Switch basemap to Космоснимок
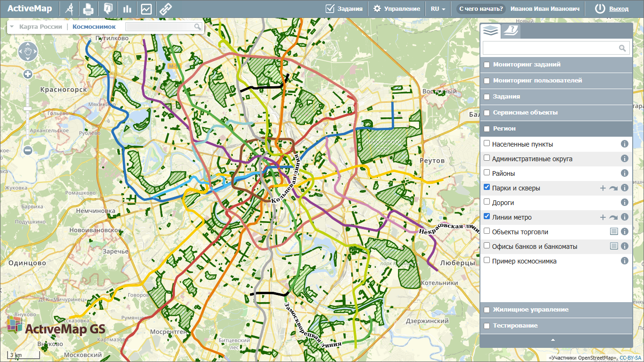The image size is (644, 362). click(x=94, y=27)
